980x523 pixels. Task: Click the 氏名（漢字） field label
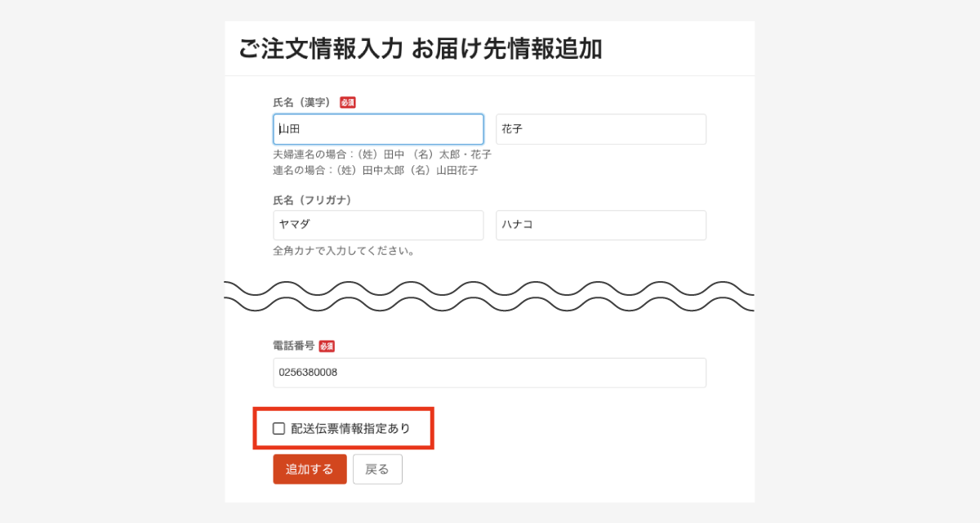pos(302,103)
